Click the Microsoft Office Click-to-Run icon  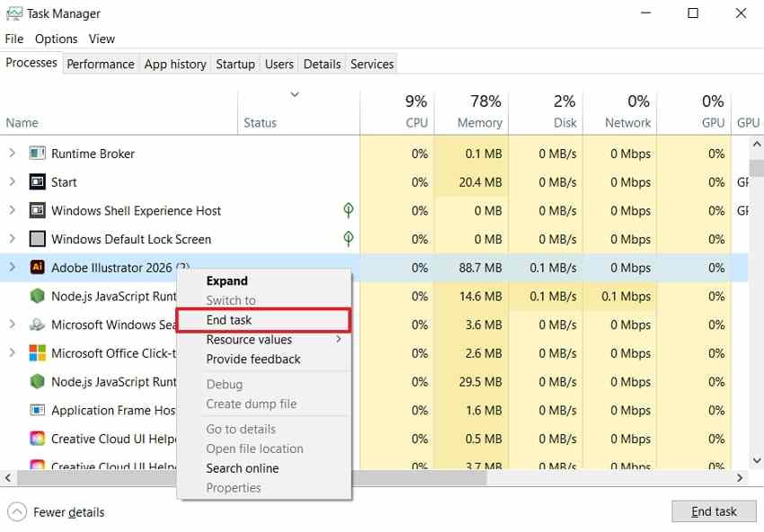38,353
